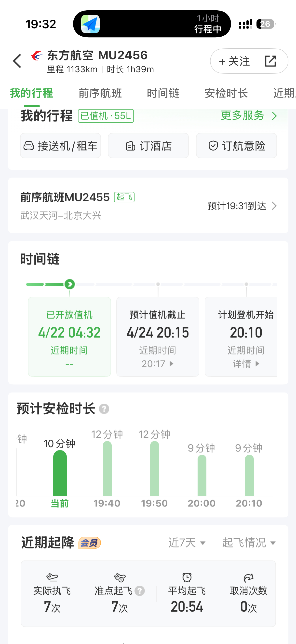Tap 武汉天河–北京大兴 route text
Image resolution: width=296 pixels, height=644 pixels.
[x=61, y=215]
